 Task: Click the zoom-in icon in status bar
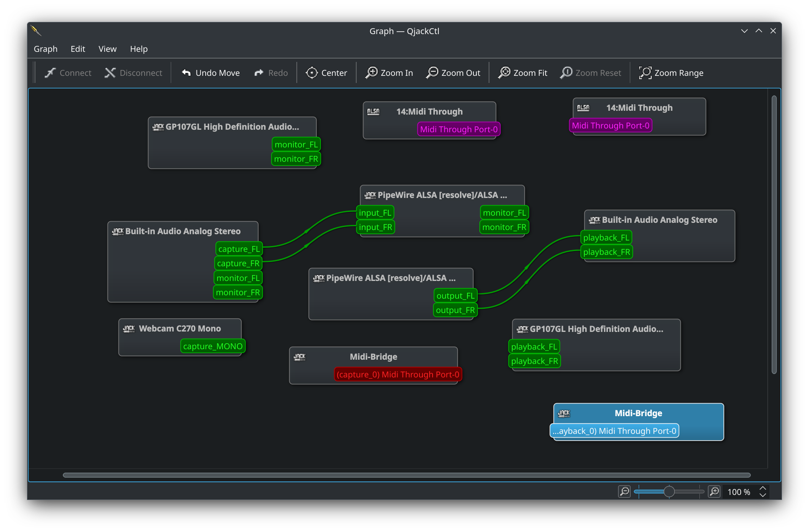click(714, 492)
